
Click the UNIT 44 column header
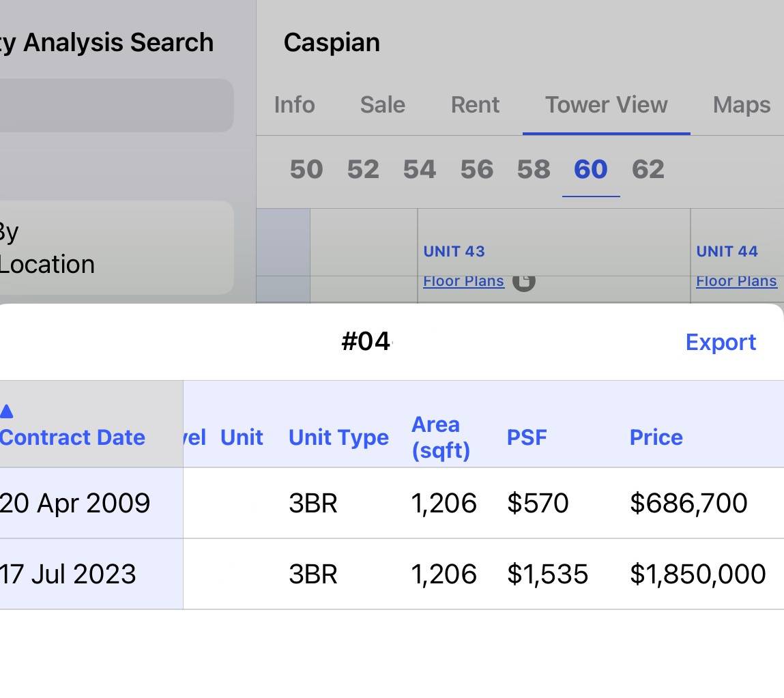[727, 251]
